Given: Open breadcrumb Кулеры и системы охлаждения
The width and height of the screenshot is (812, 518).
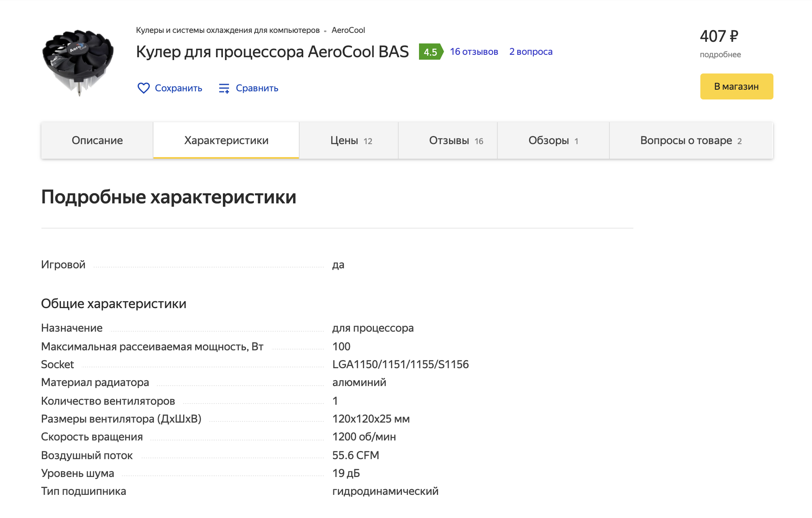Looking at the screenshot, I should [228, 30].
